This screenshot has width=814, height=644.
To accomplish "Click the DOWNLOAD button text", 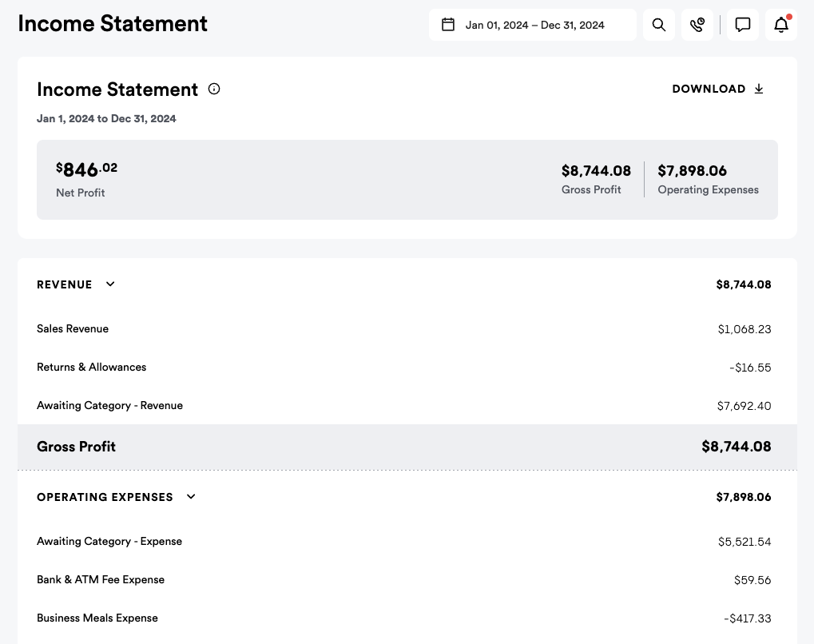I will (709, 89).
